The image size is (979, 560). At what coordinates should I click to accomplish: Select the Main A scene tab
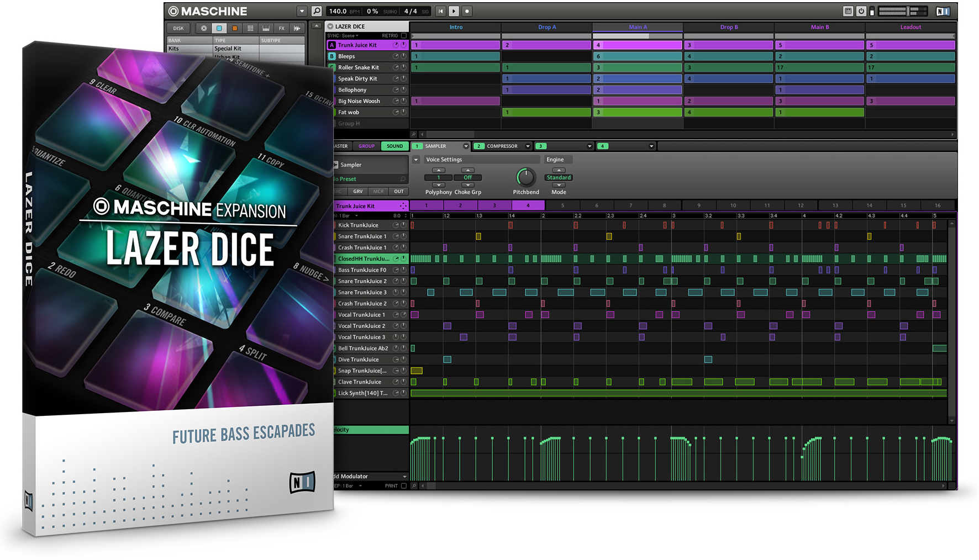(x=638, y=27)
